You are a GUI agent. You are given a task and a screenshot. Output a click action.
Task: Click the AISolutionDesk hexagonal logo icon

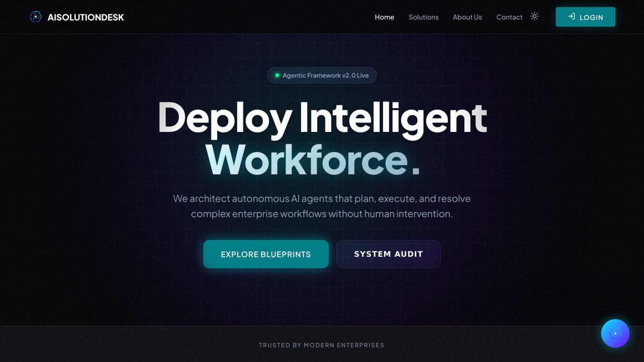[x=36, y=17]
